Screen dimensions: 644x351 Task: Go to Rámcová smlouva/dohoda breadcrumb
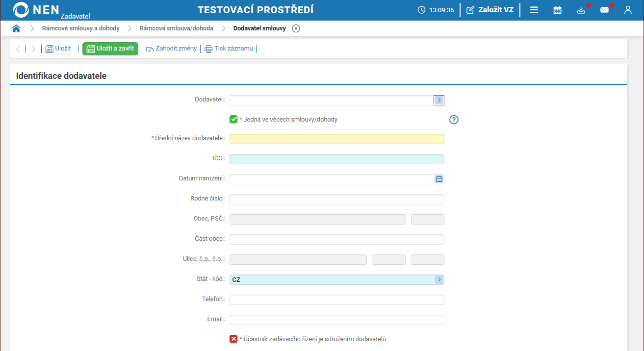[176, 28]
